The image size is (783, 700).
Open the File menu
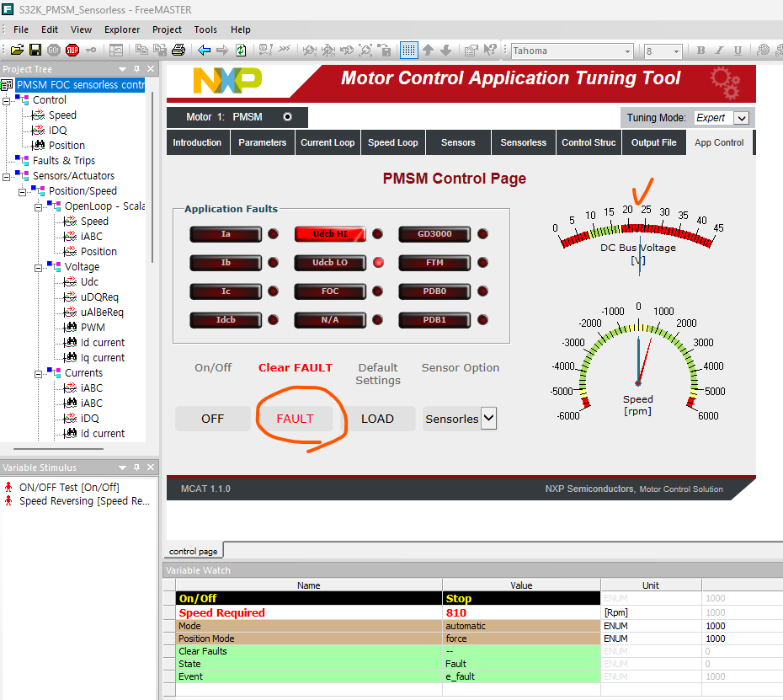coord(21,29)
